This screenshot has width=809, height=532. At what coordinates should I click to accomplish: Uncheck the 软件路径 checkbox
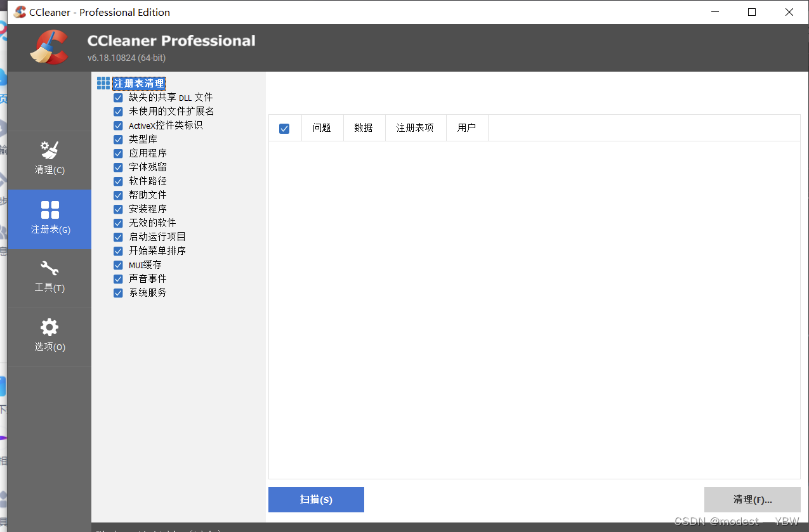pos(118,181)
